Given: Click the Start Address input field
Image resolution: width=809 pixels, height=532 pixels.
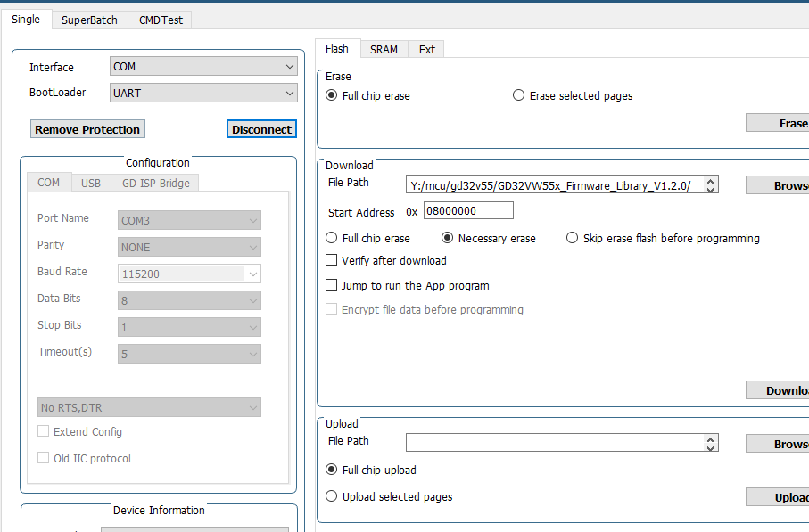Looking at the screenshot, I should 468,211.
